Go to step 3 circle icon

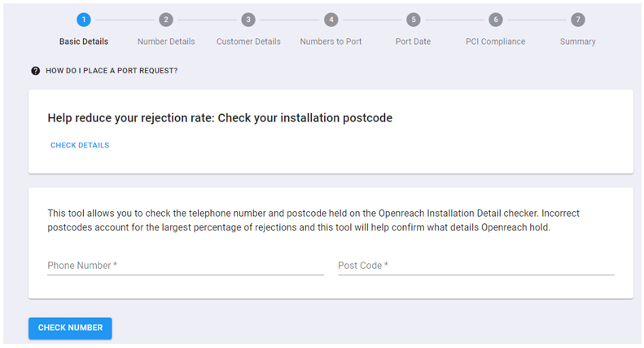tap(248, 20)
